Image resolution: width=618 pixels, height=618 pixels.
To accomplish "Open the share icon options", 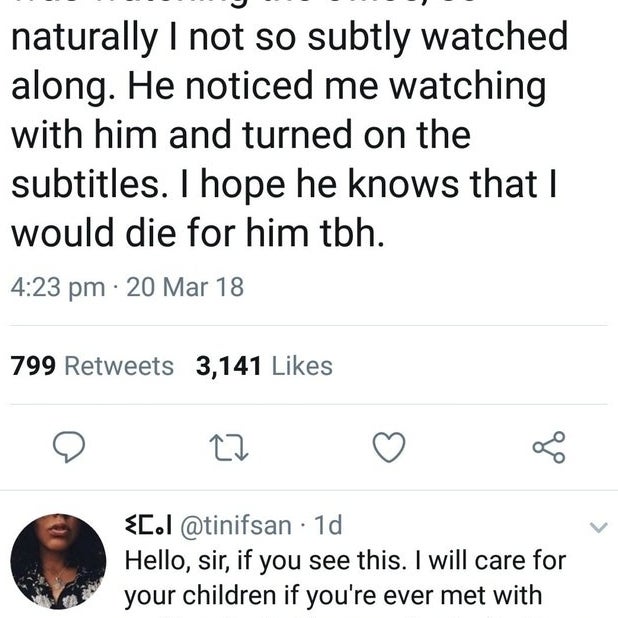I will tap(549, 447).
